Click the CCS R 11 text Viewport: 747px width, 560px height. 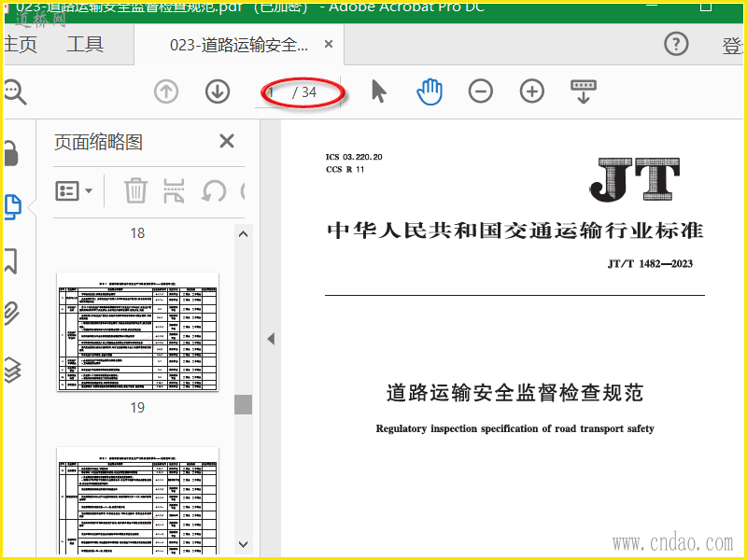[x=345, y=169]
